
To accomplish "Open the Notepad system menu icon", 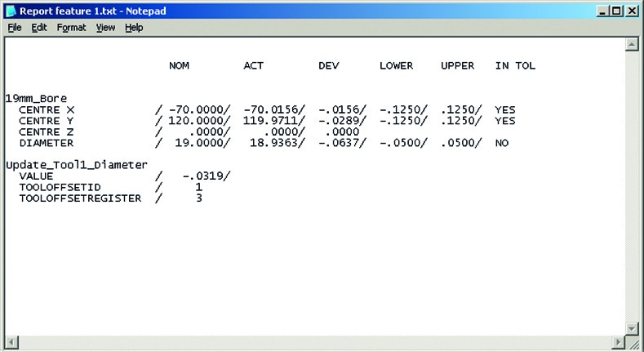I will point(9,11).
